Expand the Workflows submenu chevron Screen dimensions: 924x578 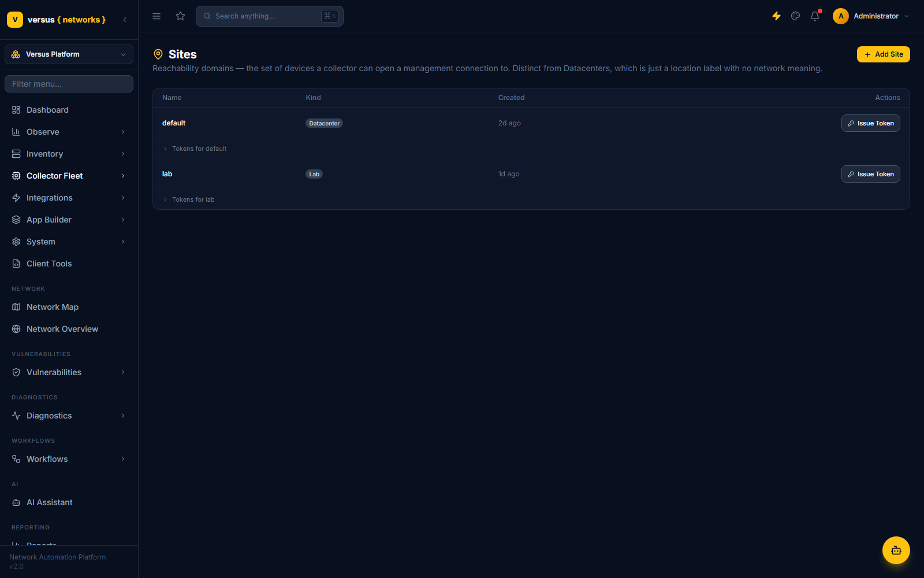[123, 459]
